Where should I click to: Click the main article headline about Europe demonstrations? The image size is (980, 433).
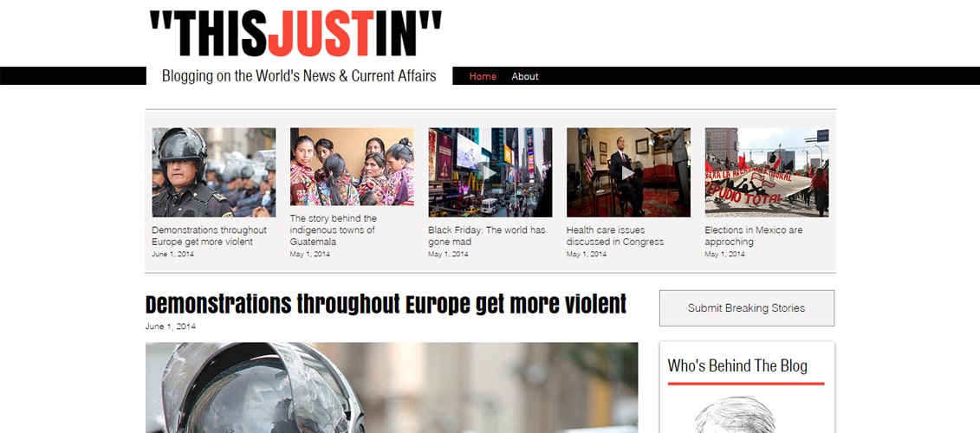coord(386,304)
